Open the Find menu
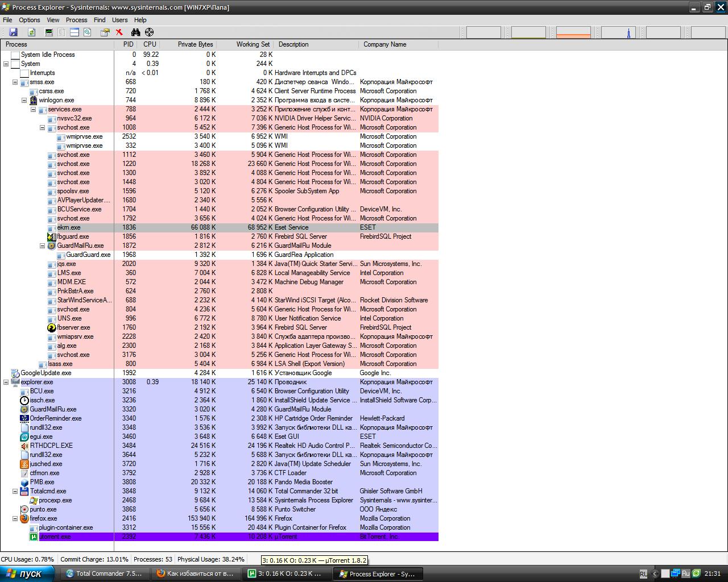728x582 pixels. pyautogui.click(x=100, y=20)
